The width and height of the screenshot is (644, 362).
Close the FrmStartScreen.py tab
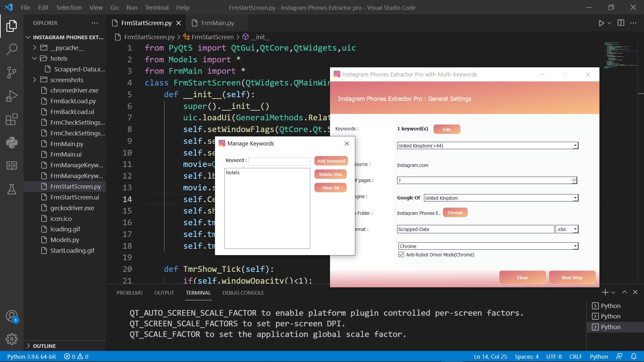[x=178, y=23]
